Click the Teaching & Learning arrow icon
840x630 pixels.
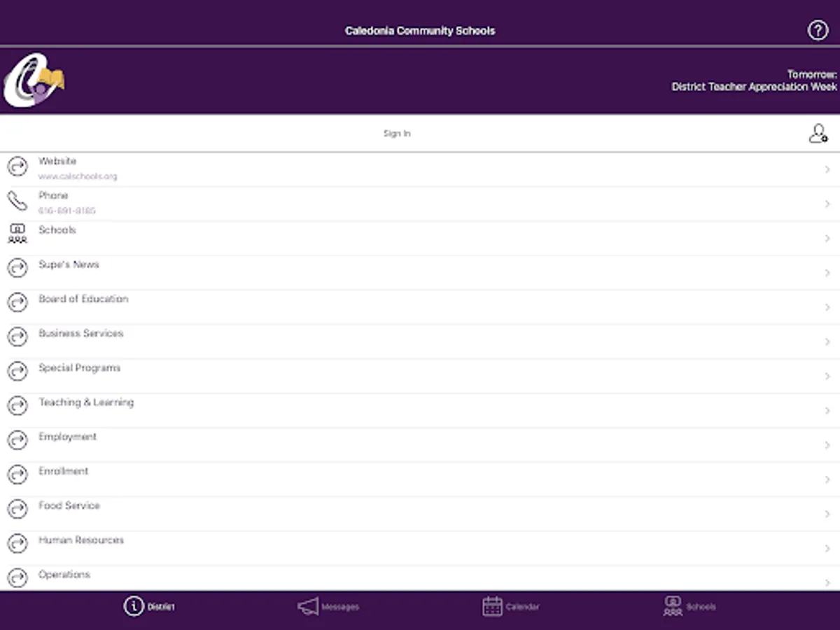(x=17, y=405)
